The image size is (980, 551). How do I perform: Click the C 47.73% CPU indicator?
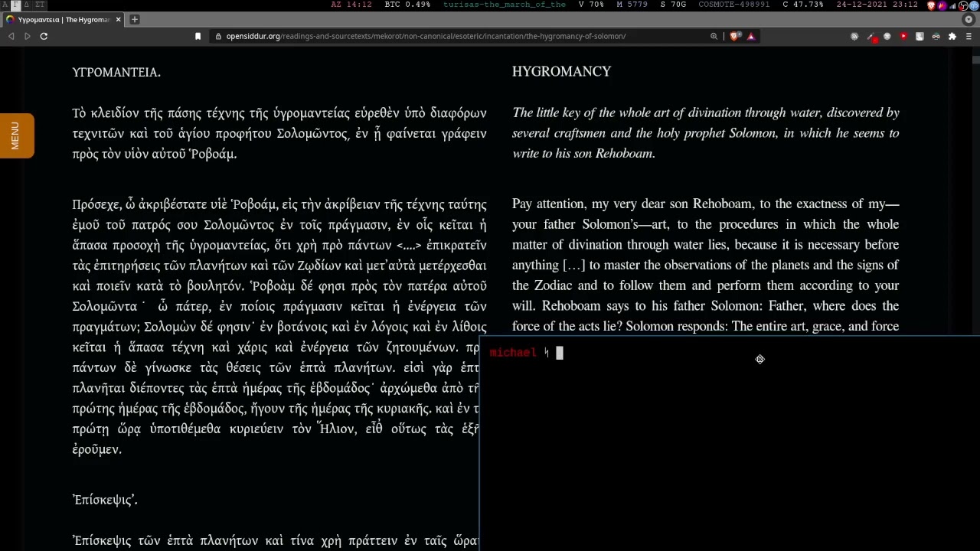click(x=802, y=5)
